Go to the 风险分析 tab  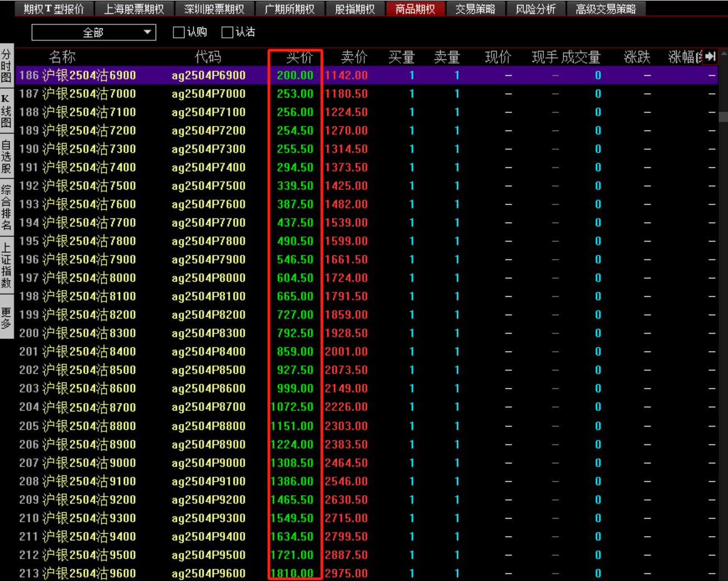tap(536, 9)
